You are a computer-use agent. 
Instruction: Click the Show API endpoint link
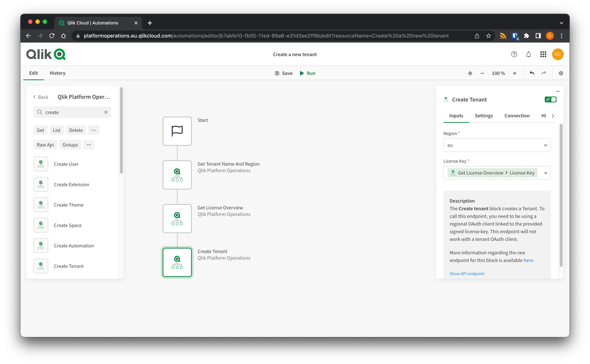[x=467, y=273]
